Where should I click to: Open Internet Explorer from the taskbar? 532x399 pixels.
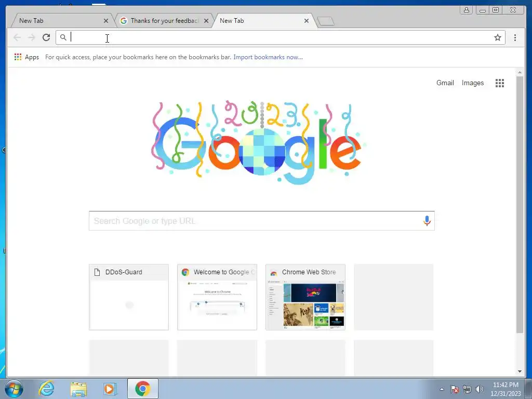pos(46,389)
